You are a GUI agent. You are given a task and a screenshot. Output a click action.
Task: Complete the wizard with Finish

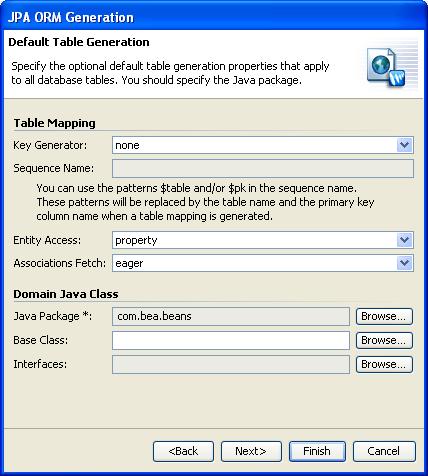tap(317, 451)
